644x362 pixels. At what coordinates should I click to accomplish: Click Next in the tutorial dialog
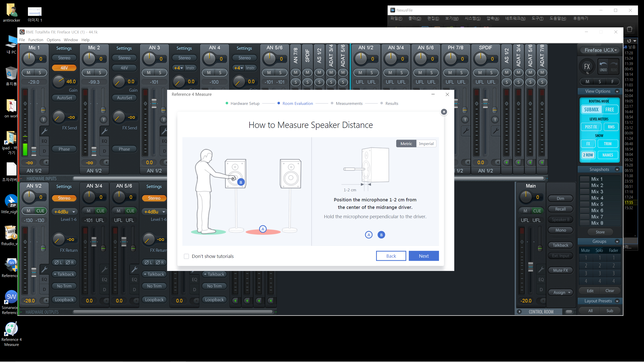pyautogui.click(x=424, y=256)
